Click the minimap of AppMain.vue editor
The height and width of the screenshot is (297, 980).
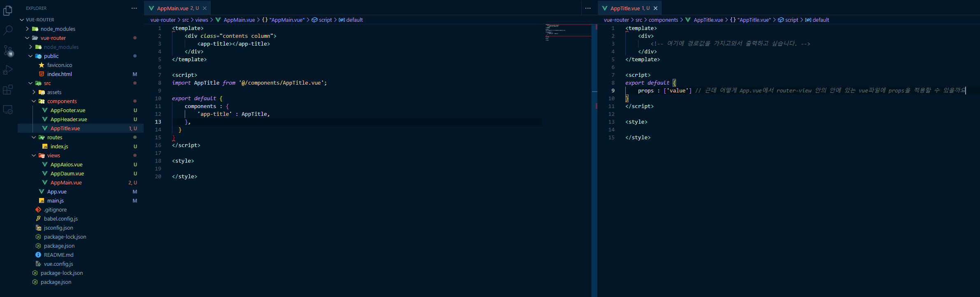click(x=568, y=32)
